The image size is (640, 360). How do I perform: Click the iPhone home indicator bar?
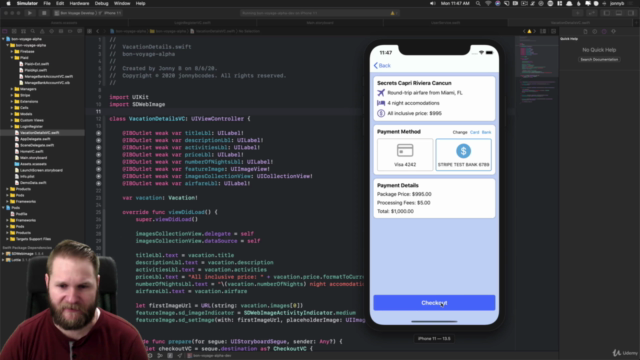pos(434,322)
